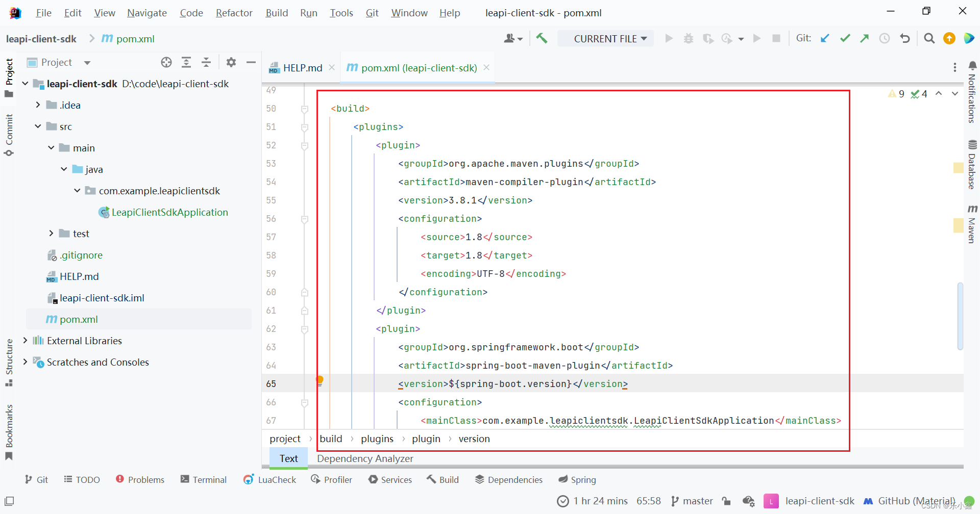The height and width of the screenshot is (514, 980).
Task: Open the Dependency Analyzer view
Action: click(364, 458)
